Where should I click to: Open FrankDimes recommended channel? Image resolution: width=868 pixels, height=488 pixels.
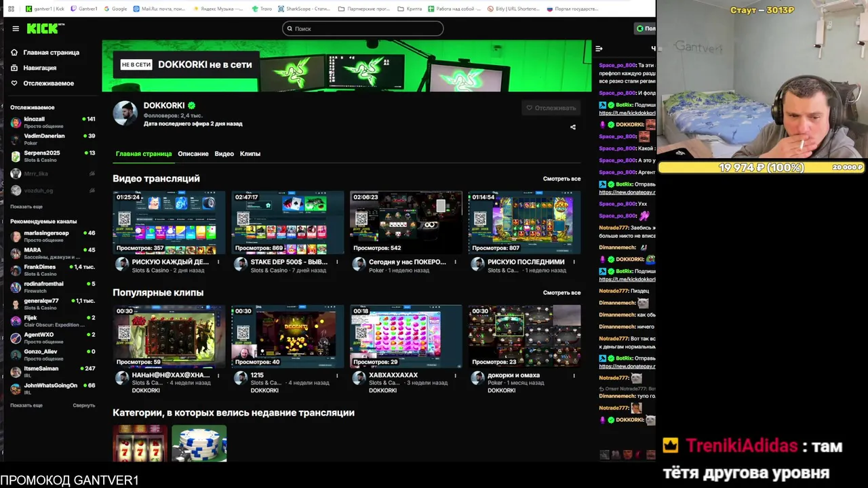pyautogui.click(x=52, y=270)
